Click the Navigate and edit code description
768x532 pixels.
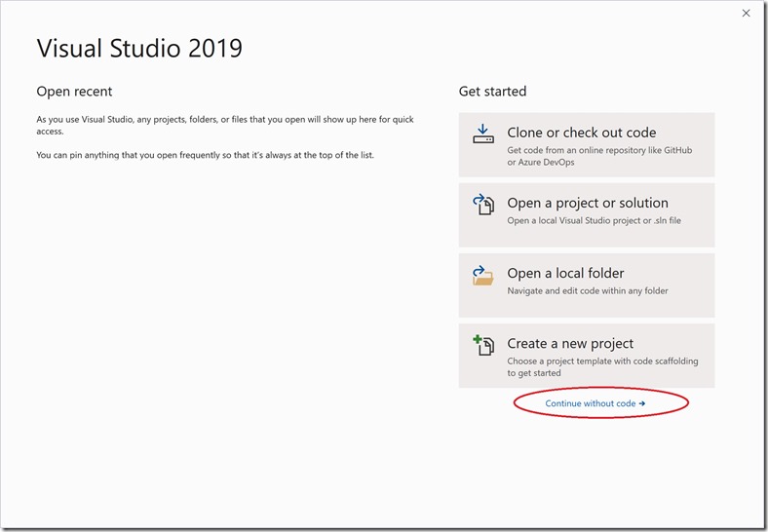pos(588,290)
